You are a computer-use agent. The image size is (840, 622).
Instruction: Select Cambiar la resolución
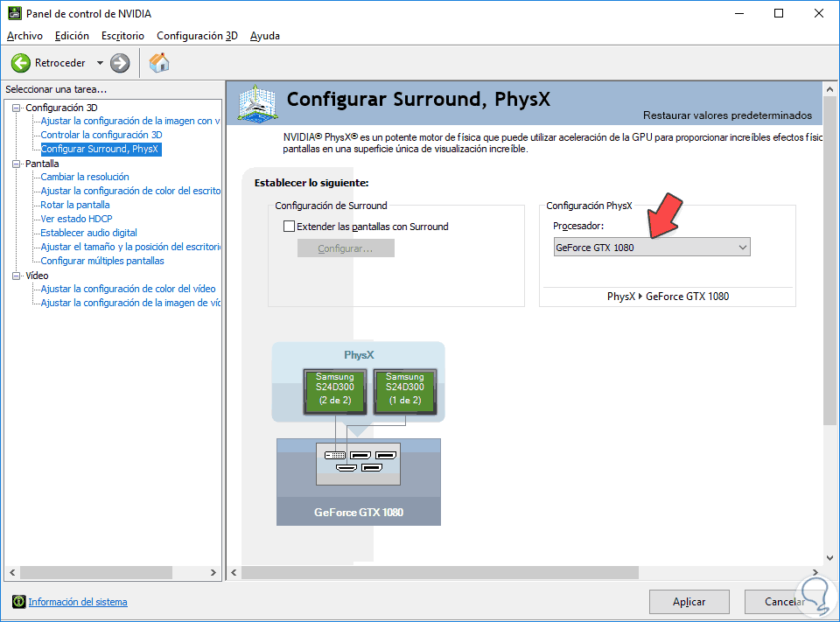(x=85, y=177)
